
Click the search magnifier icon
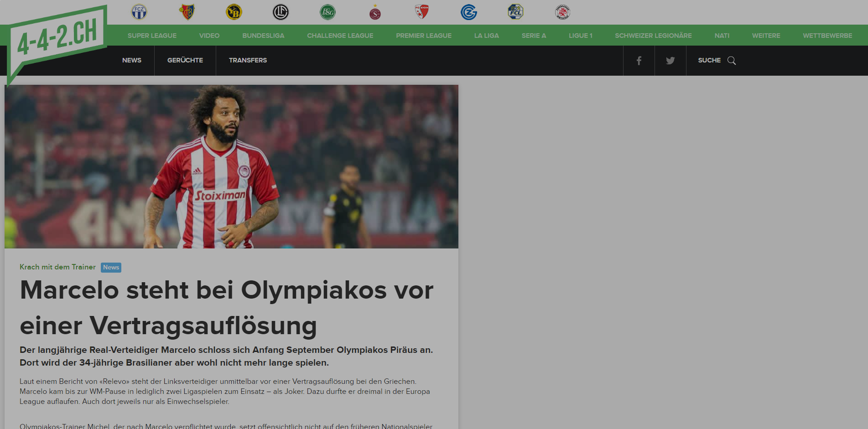coord(732,60)
